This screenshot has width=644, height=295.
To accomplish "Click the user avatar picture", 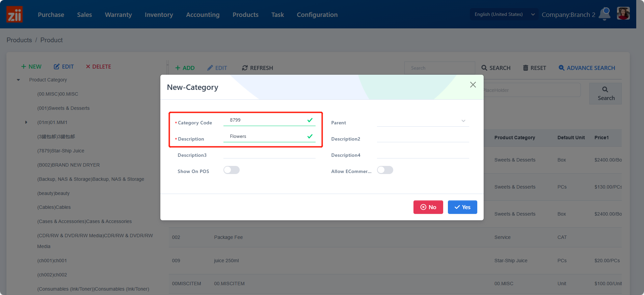I will coord(623,14).
